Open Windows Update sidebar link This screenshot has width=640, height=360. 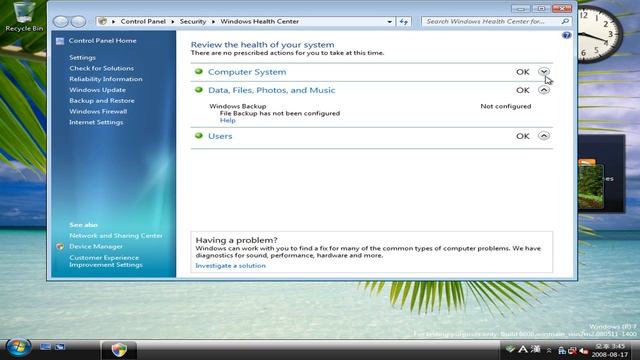(x=98, y=90)
